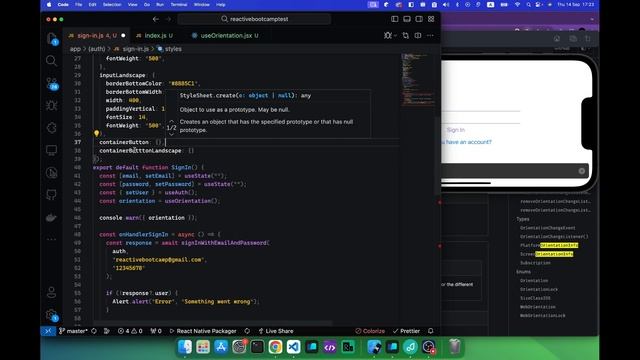Open the Search view in activity bar

coord(51,61)
